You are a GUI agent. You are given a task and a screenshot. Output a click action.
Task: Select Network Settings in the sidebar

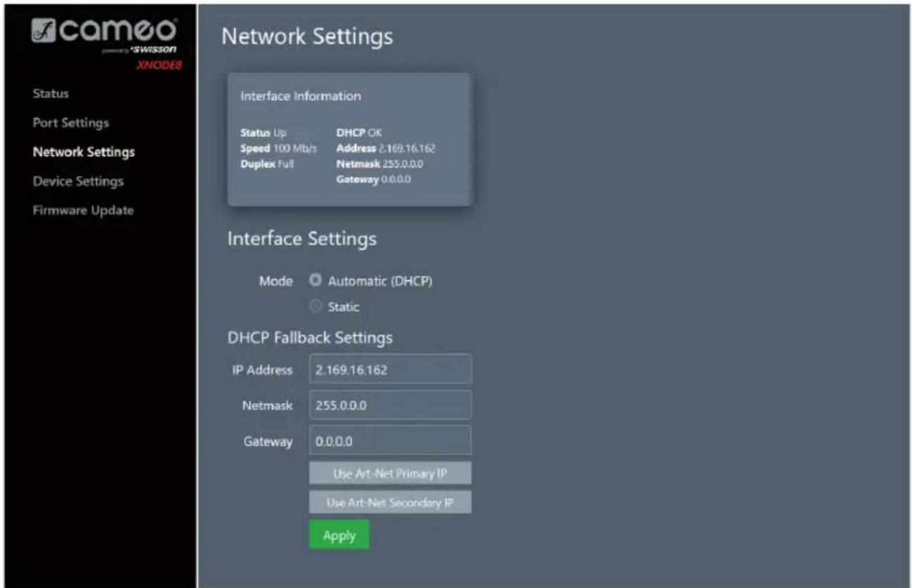pos(84,152)
